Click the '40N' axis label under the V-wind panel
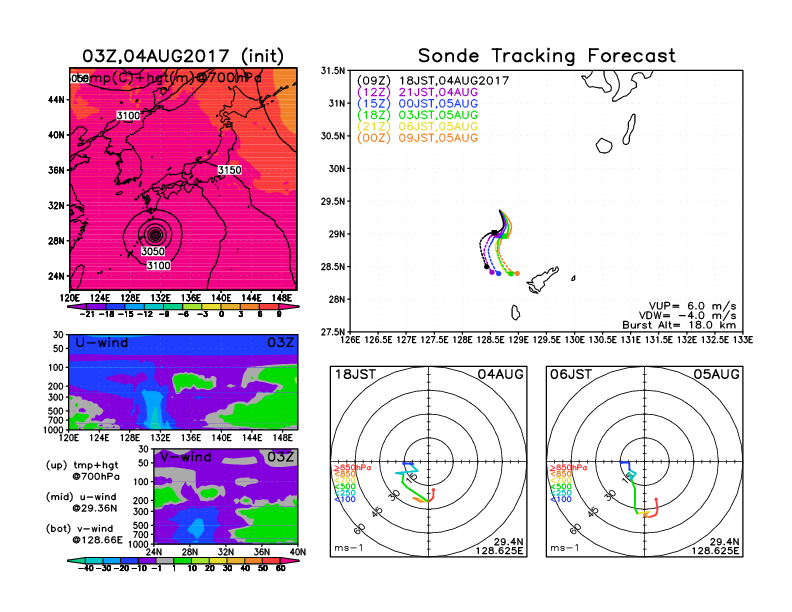Screen dimensions: 792x612 coord(298,552)
